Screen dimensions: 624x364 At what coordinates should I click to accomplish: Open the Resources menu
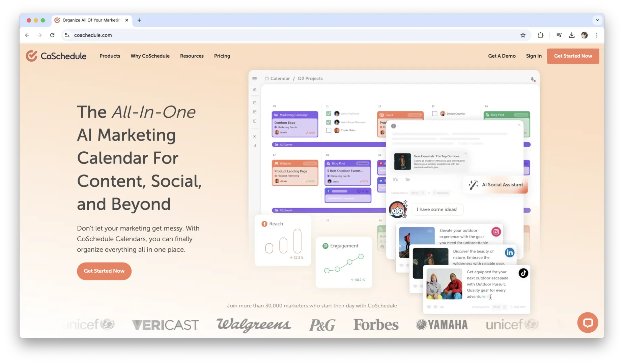coord(192,56)
